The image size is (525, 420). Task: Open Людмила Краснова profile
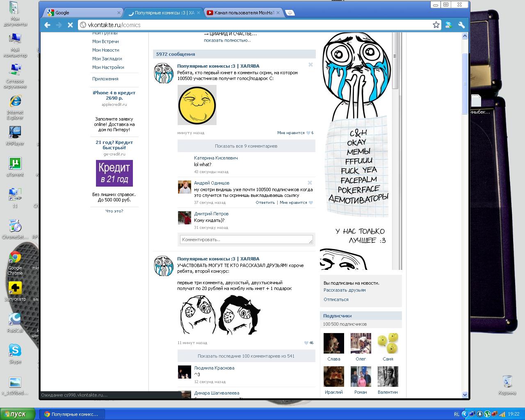point(214,368)
